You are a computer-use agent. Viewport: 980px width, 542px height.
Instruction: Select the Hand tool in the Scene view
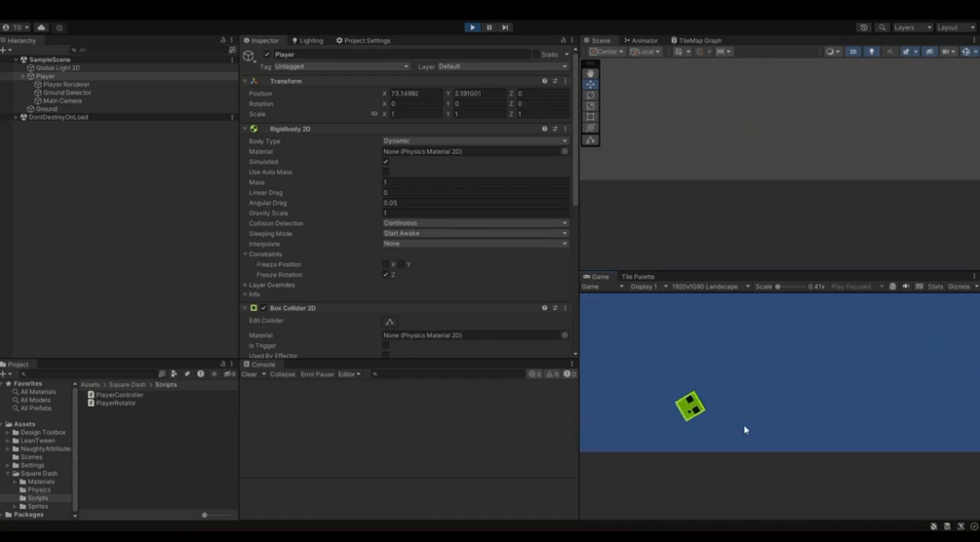point(591,73)
